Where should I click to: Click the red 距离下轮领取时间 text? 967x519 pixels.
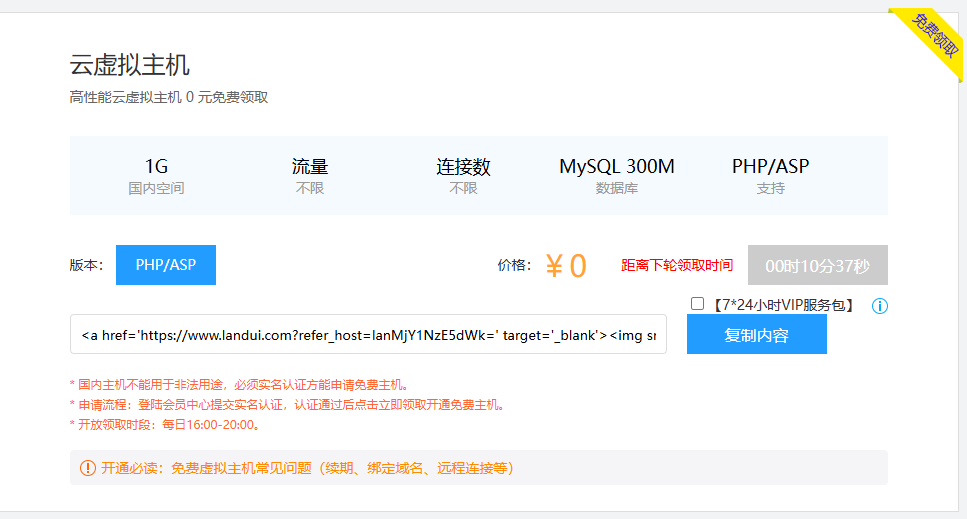pyautogui.click(x=677, y=266)
